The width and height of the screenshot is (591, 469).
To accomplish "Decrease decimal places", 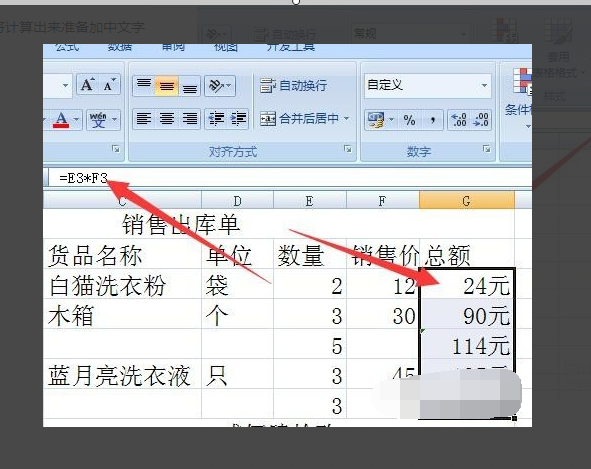I will click(481, 120).
